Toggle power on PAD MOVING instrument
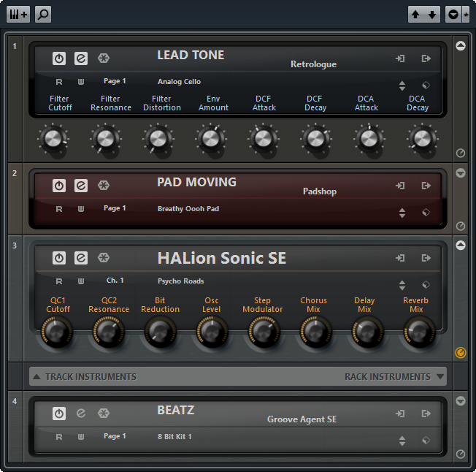 59,186
